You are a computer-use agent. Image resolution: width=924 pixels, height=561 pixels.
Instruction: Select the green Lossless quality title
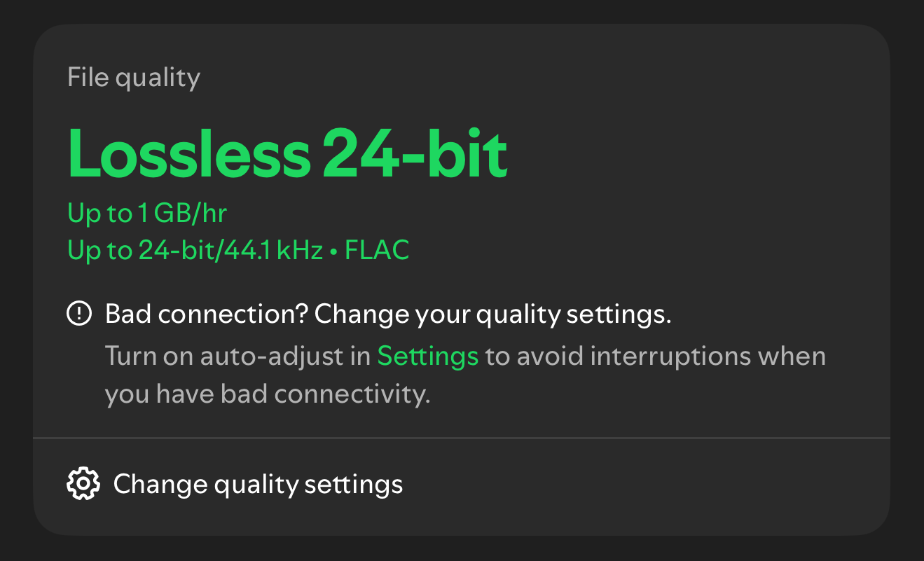coord(287,153)
